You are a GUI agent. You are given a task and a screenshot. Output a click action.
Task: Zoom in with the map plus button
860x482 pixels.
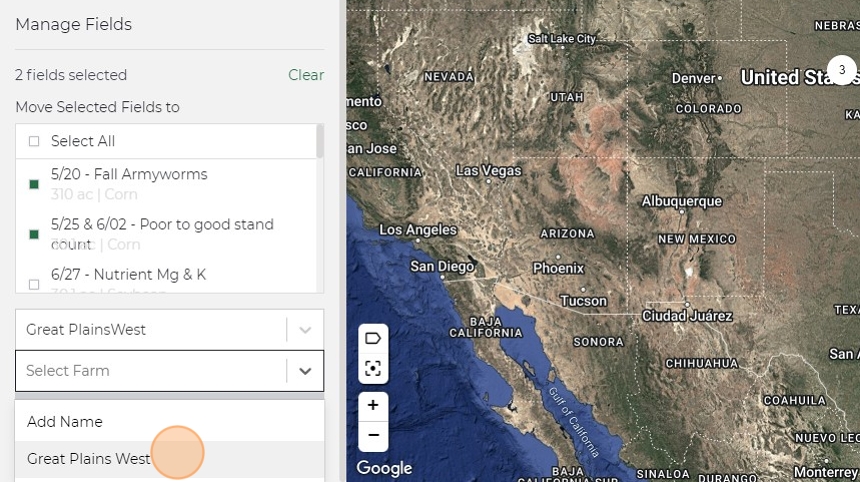[373, 406]
